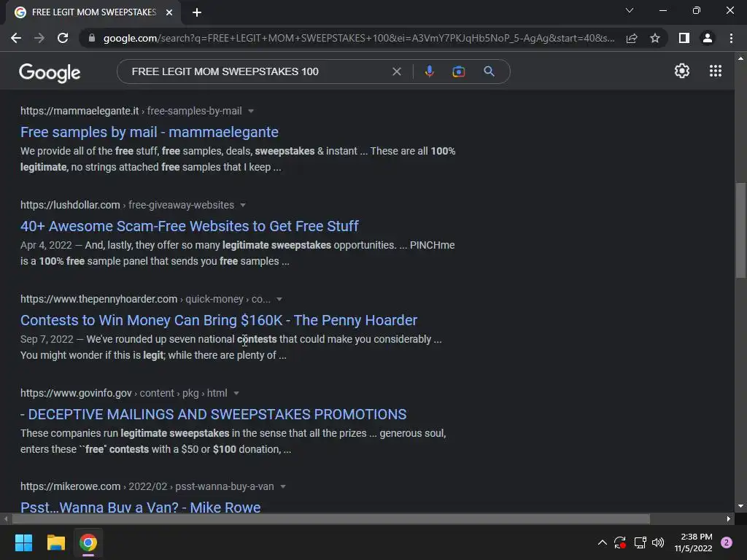This screenshot has width=747, height=560.
Task: Expand options arrow for mammaelegante.it result
Action: pyautogui.click(x=251, y=111)
